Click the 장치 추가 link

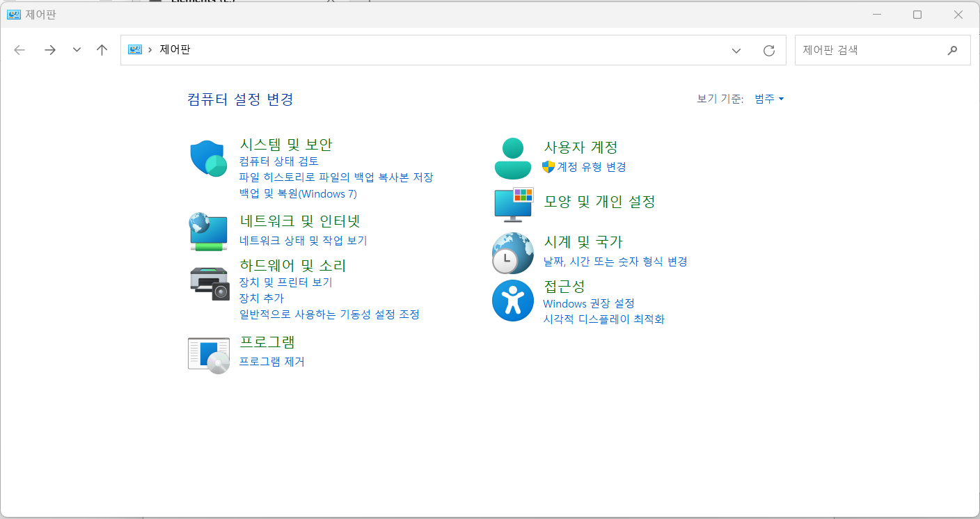tap(261, 298)
